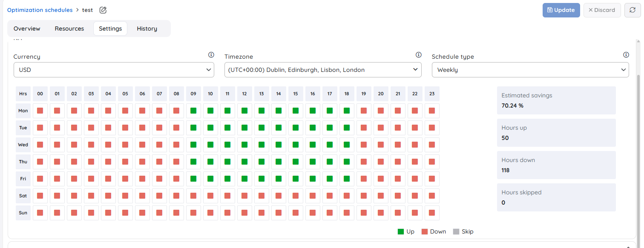This screenshot has width=644, height=248.
Task: Open the Optimization schedules breadcrumb link
Action: pyautogui.click(x=40, y=10)
